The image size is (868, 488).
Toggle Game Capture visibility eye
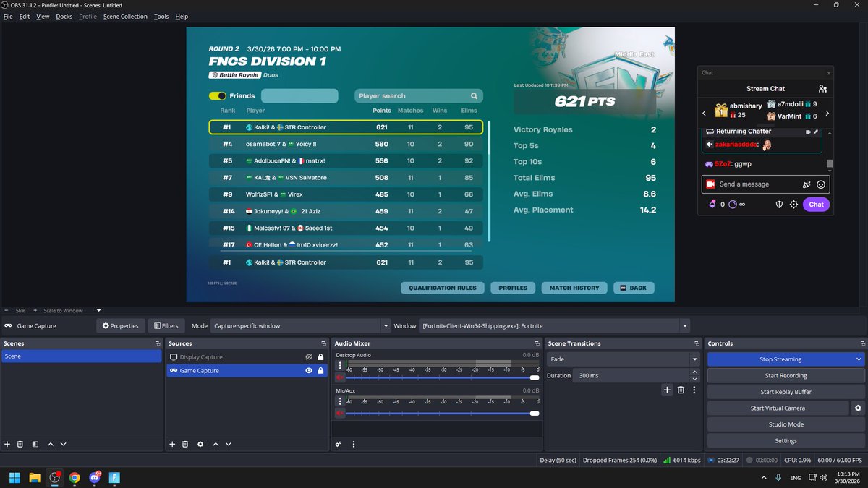[309, 370]
